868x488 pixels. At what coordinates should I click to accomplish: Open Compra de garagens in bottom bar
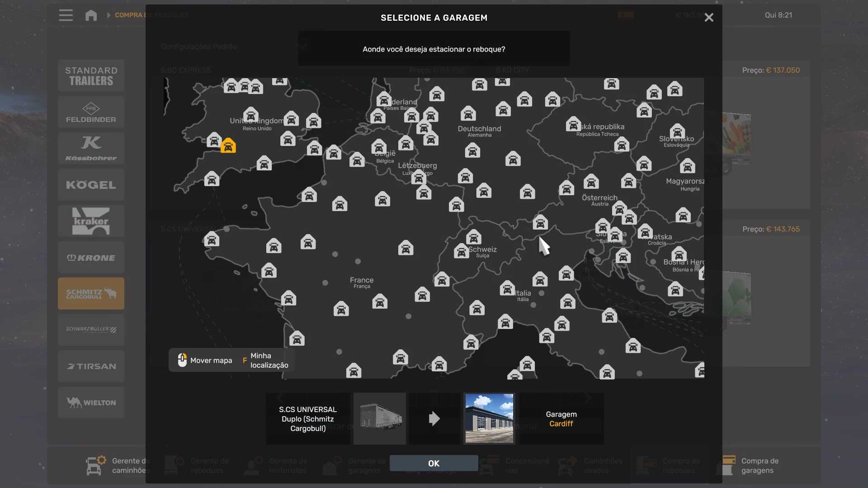(x=759, y=465)
